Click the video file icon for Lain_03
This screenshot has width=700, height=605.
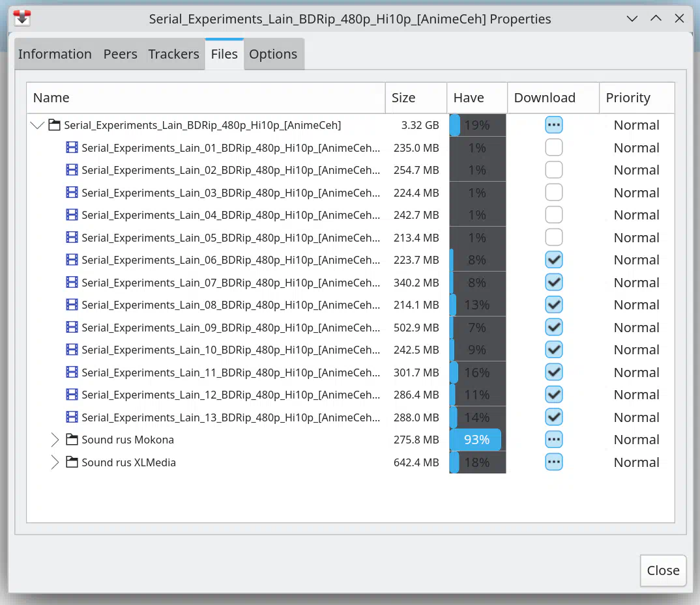click(72, 192)
